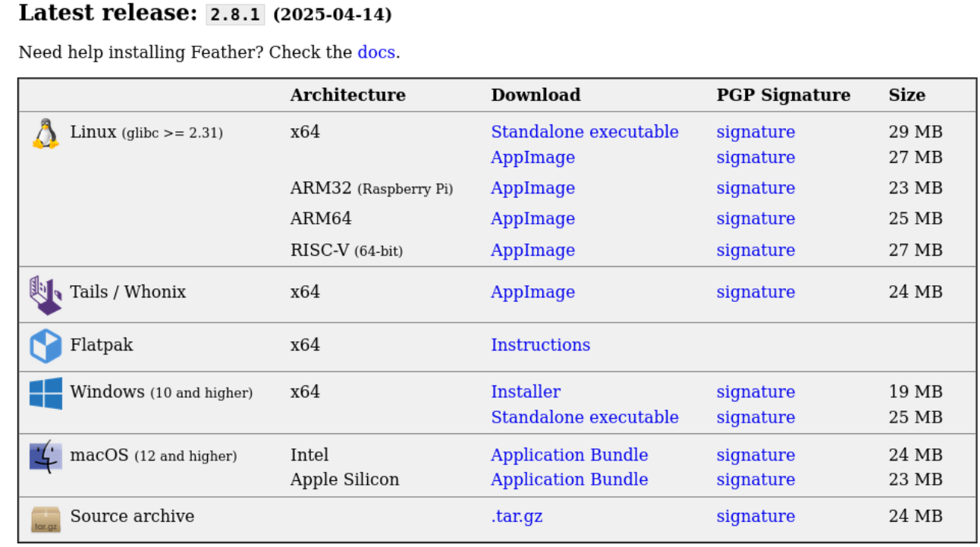Click the Tails / Whonix label
Image resolution: width=980 pixels, height=547 pixels.
pyautogui.click(x=127, y=292)
